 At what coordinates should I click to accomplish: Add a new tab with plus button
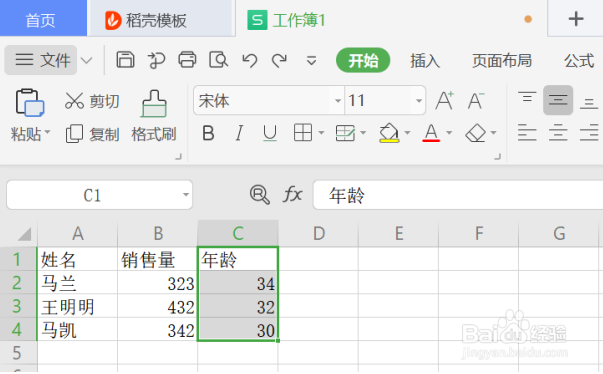tap(576, 18)
